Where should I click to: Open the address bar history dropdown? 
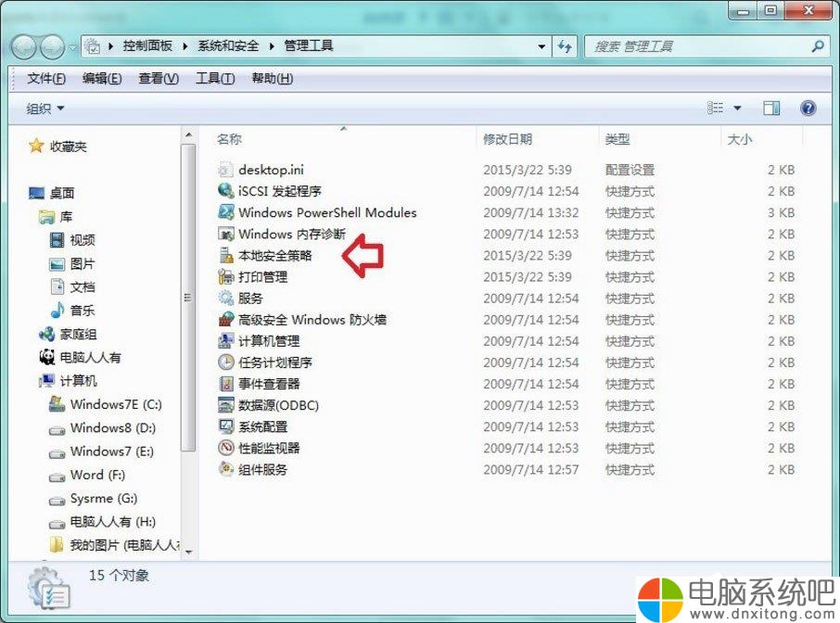coord(541,46)
